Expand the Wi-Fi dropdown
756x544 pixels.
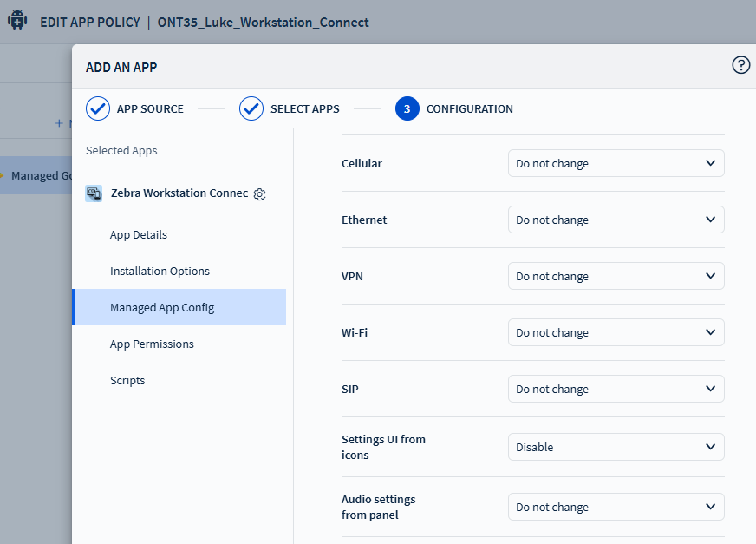point(616,332)
